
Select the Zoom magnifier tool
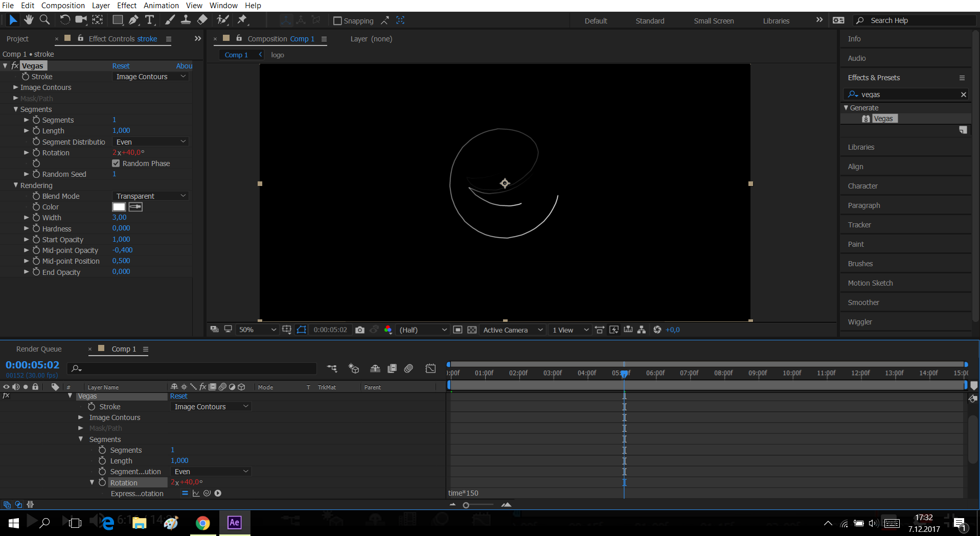[45, 20]
